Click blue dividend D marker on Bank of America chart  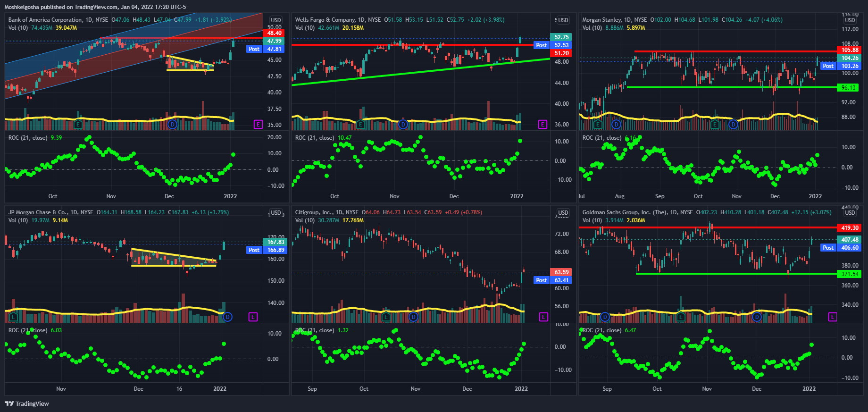click(x=172, y=125)
